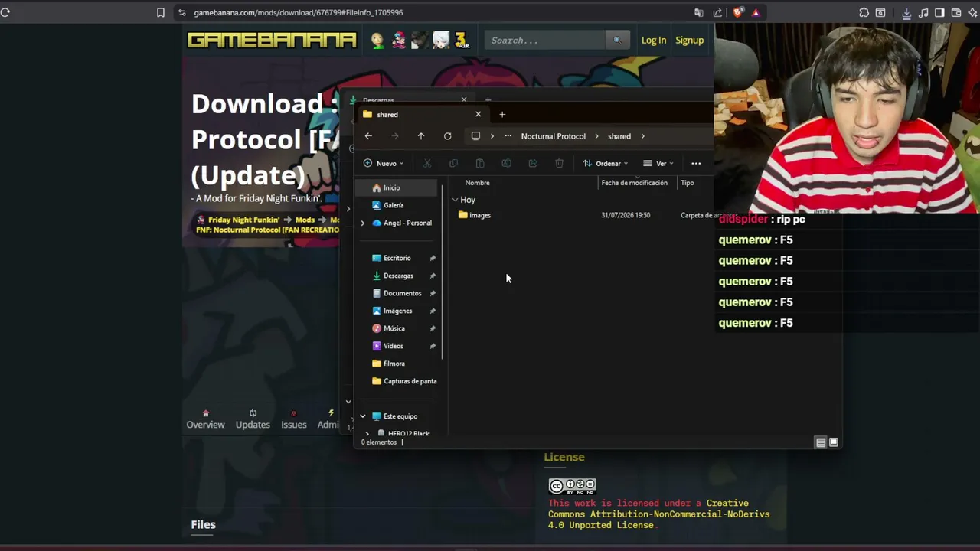The height and width of the screenshot is (551, 980).
Task: Refresh the shared folder view
Action: 448,136
